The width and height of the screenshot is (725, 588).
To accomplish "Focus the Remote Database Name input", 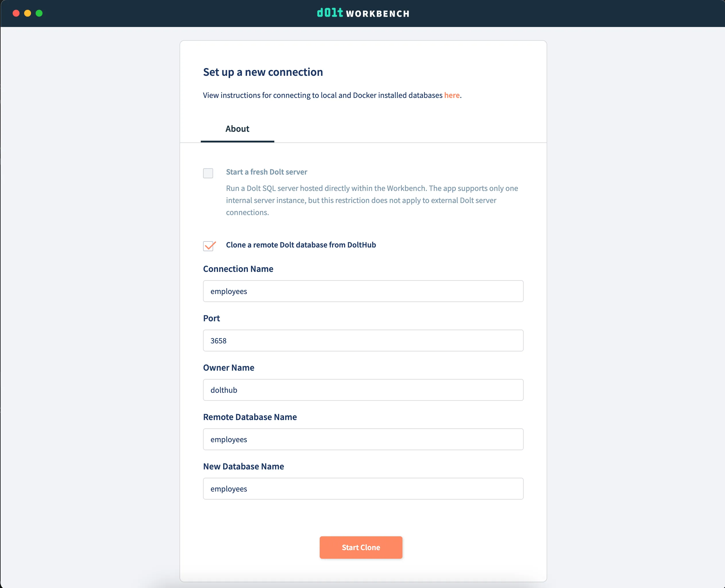I will (363, 439).
